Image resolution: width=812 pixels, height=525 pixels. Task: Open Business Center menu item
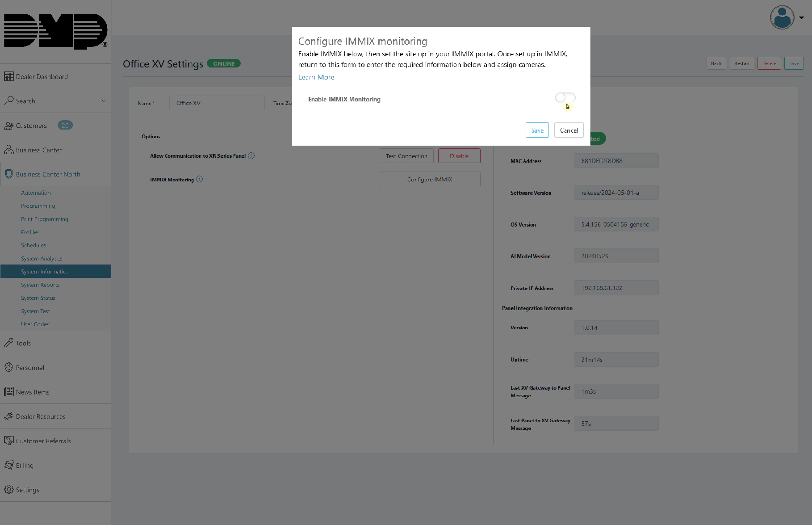tap(39, 150)
